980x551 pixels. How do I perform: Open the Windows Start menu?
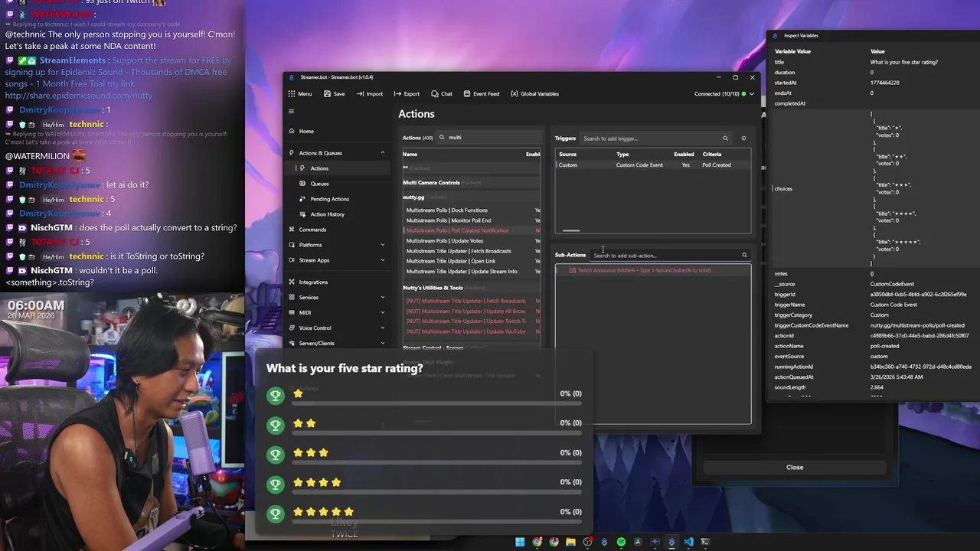coord(520,542)
